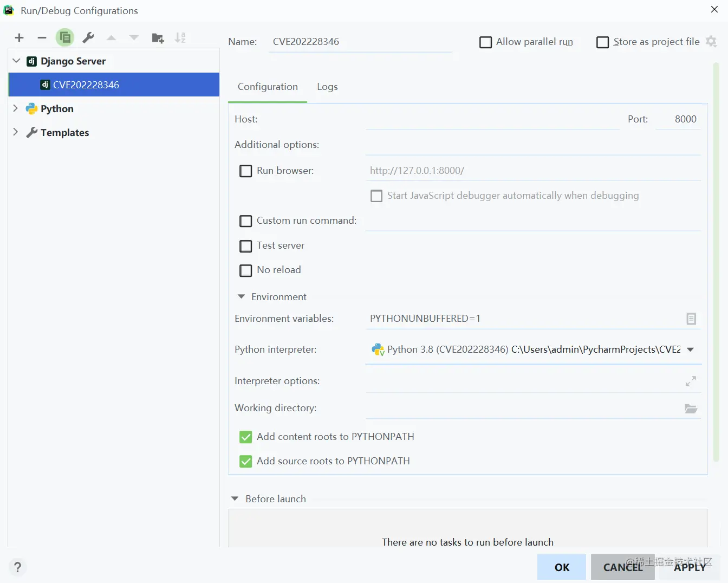
Task: Click "There are no tasks to run before launch" text
Action: pos(467,542)
